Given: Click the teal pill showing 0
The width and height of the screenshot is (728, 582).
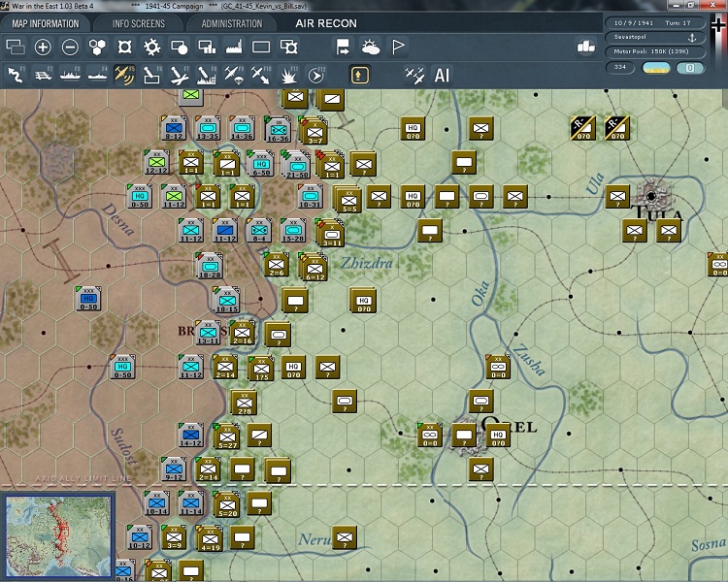Looking at the screenshot, I should [x=690, y=68].
